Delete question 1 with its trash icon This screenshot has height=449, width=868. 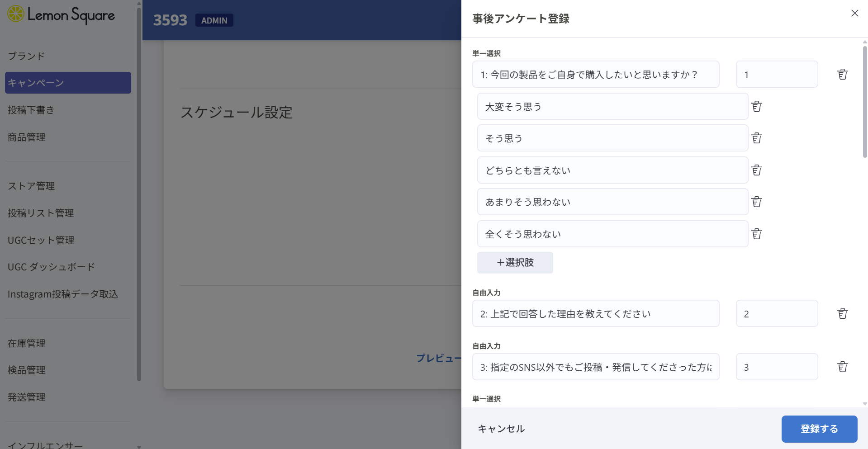click(x=842, y=75)
